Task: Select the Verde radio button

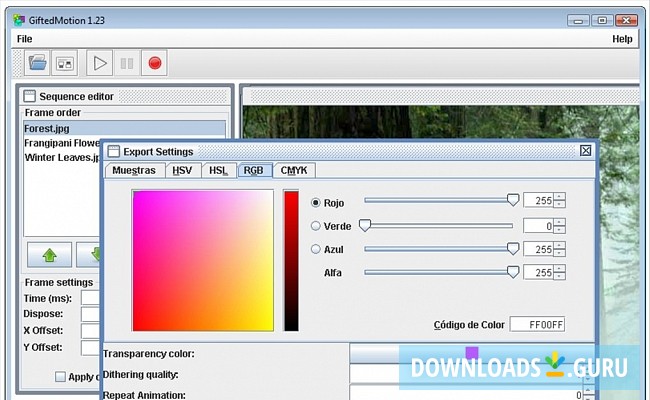Action: (315, 226)
